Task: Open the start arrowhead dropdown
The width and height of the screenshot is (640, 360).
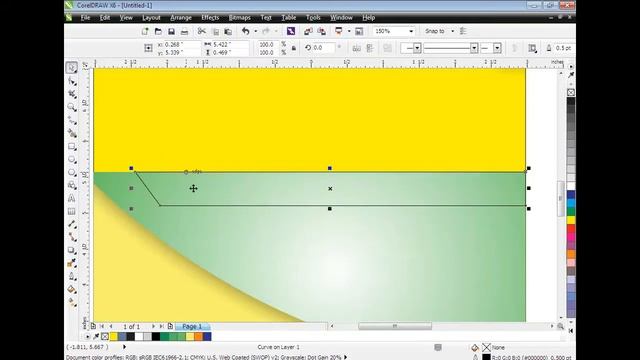Action: click(x=417, y=48)
